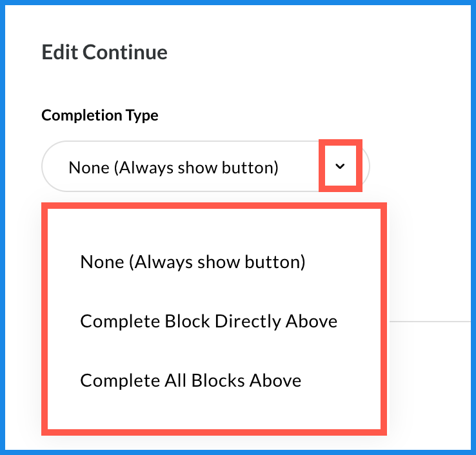Toggle the Completion Type dropdown chevron
The width and height of the screenshot is (476, 455).
pyautogui.click(x=341, y=166)
